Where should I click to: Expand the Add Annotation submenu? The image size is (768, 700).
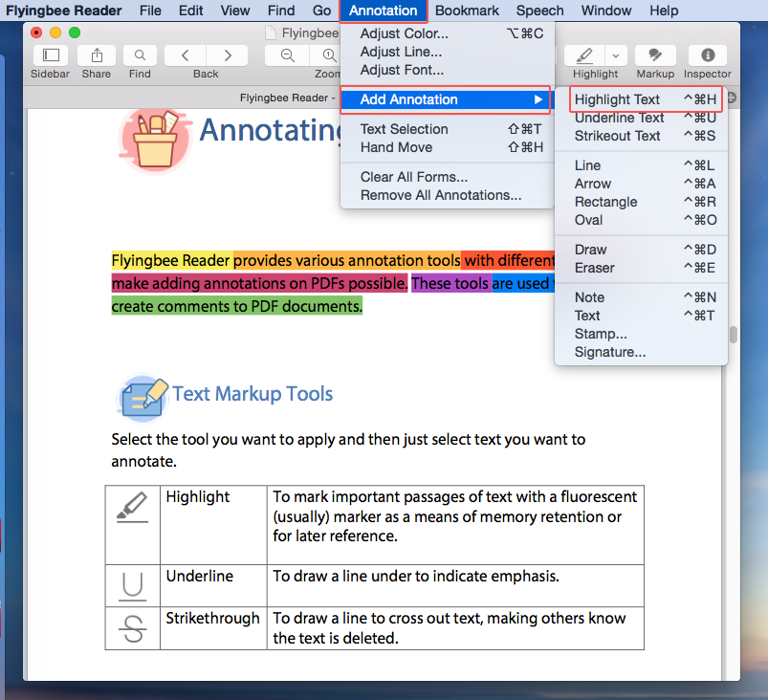coord(446,99)
